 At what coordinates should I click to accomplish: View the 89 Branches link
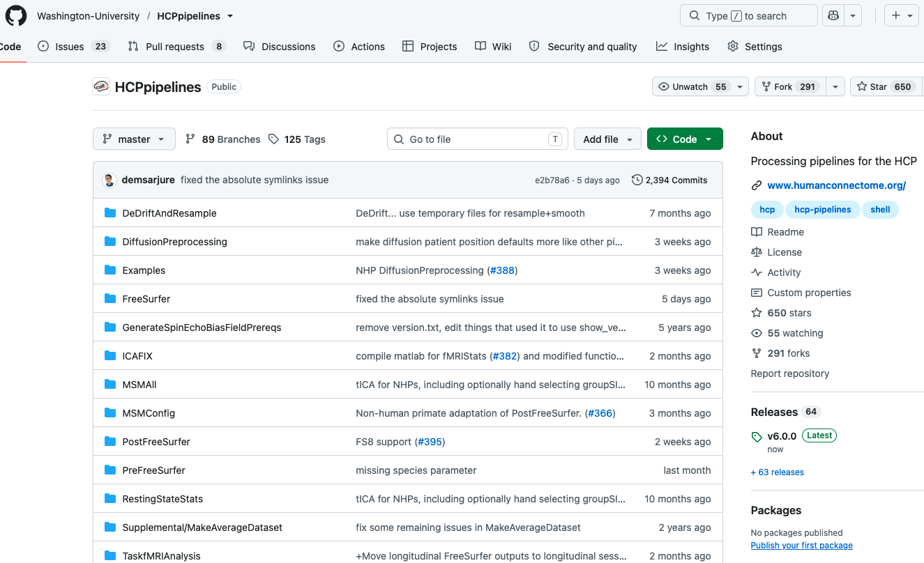coord(222,139)
